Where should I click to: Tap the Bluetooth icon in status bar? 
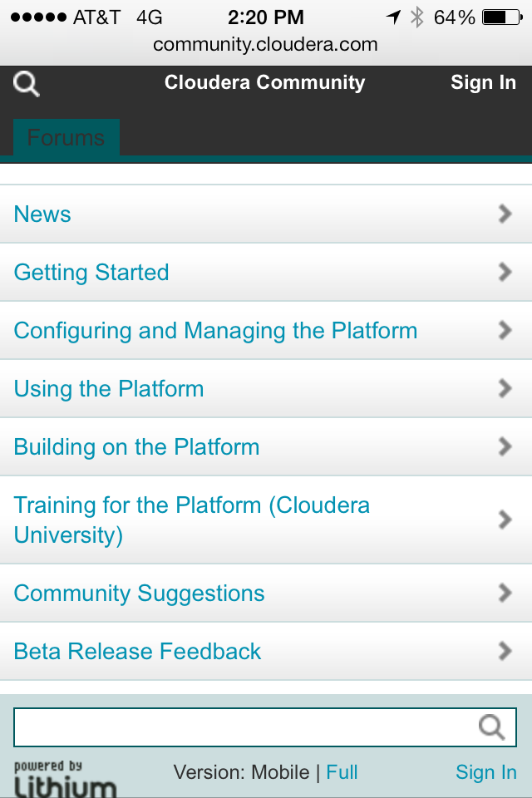pos(417,17)
